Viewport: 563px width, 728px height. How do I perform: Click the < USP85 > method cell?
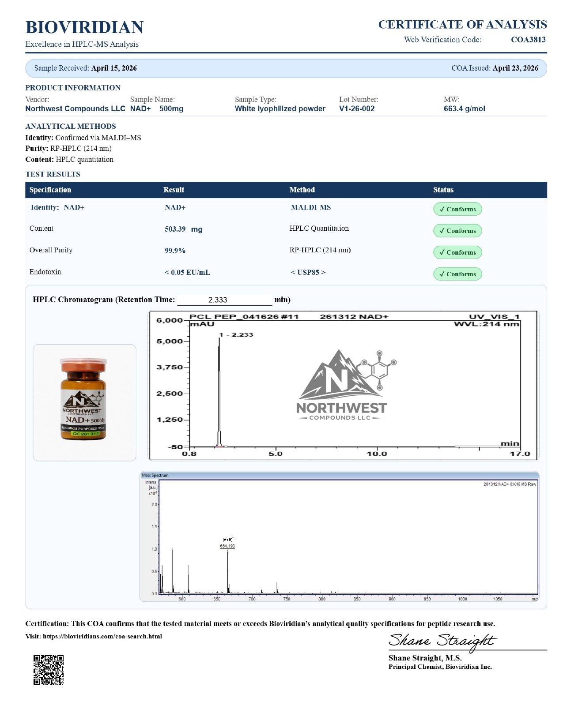308,272
